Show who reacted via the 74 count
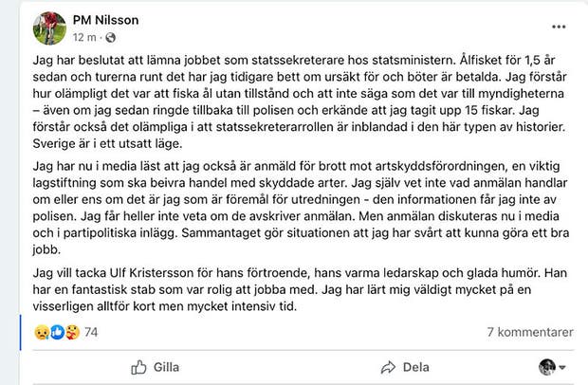Viewport: 588px width, 385px height. click(92, 333)
